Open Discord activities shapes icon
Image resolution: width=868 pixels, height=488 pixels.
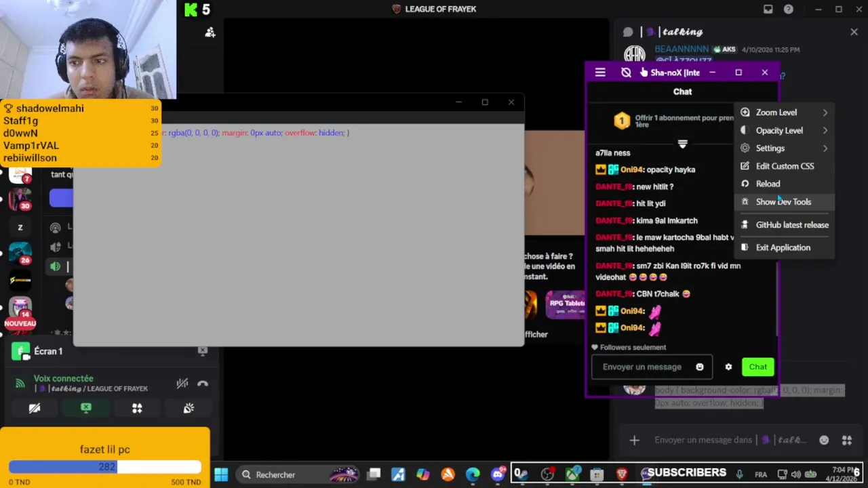(x=137, y=408)
